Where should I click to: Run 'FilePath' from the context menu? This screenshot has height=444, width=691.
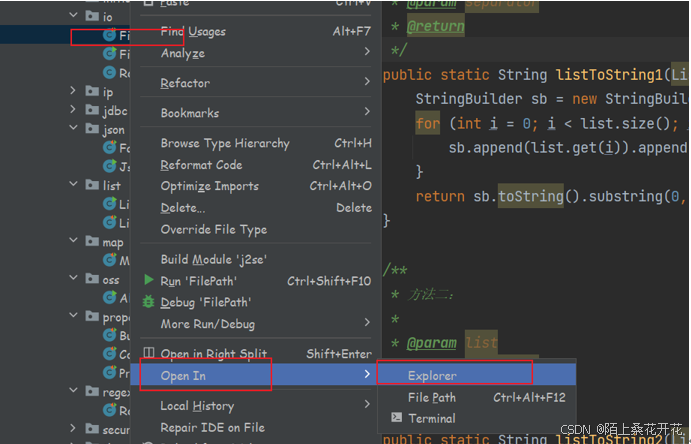coord(256,281)
